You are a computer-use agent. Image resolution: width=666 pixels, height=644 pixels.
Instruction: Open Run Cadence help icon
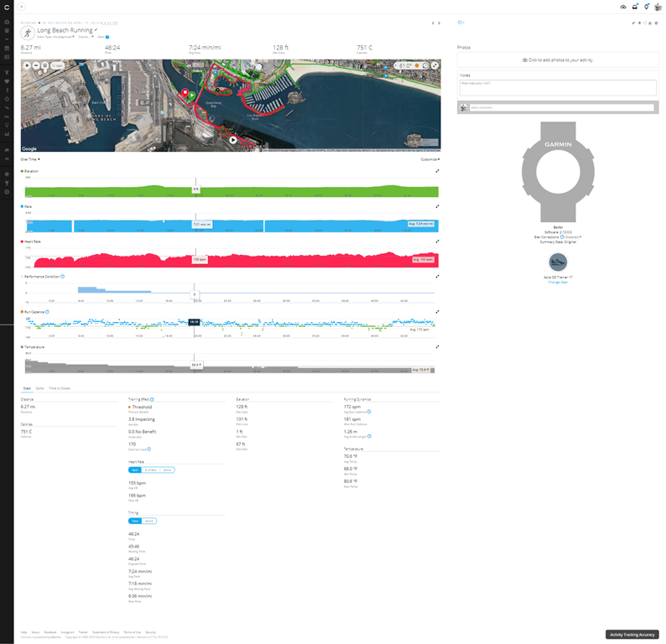click(x=47, y=312)
